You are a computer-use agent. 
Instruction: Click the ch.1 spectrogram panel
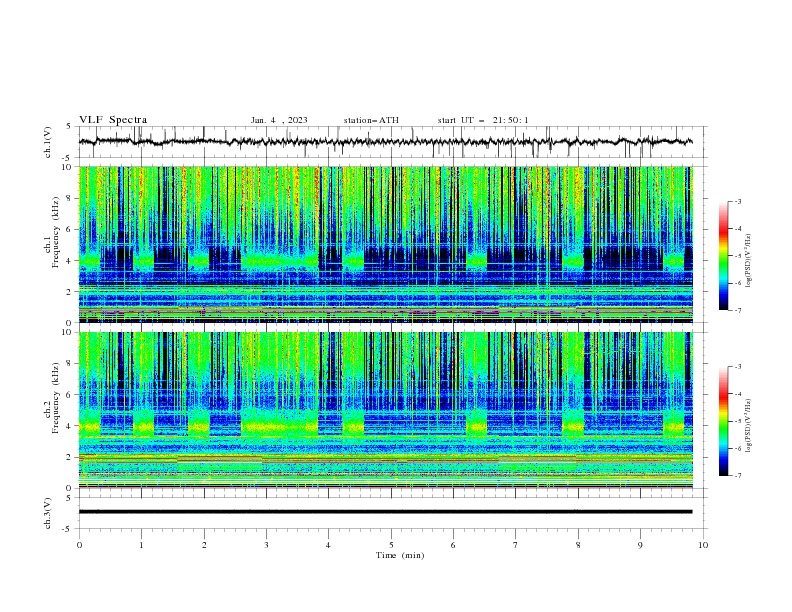pyautogui.click(x=386, y=244)
